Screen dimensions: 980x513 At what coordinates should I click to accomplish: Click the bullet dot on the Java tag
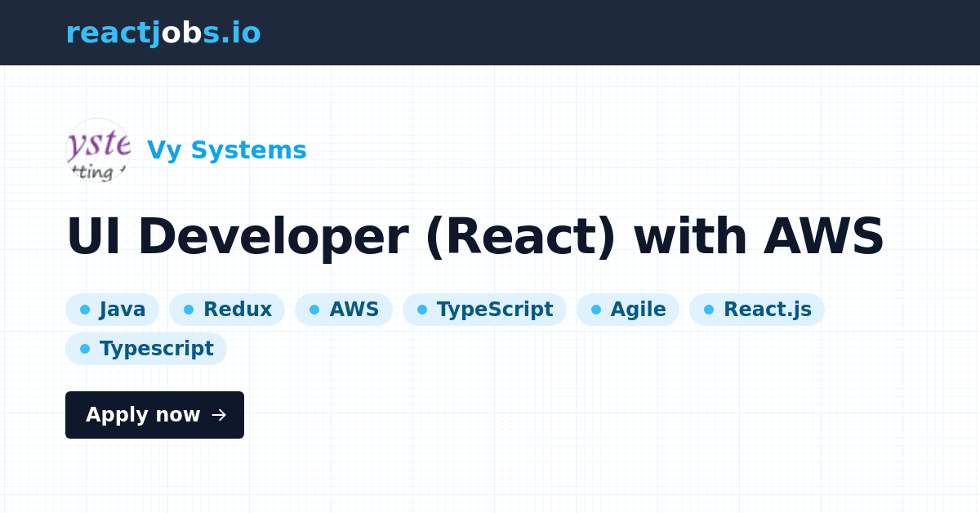(85, 309)
